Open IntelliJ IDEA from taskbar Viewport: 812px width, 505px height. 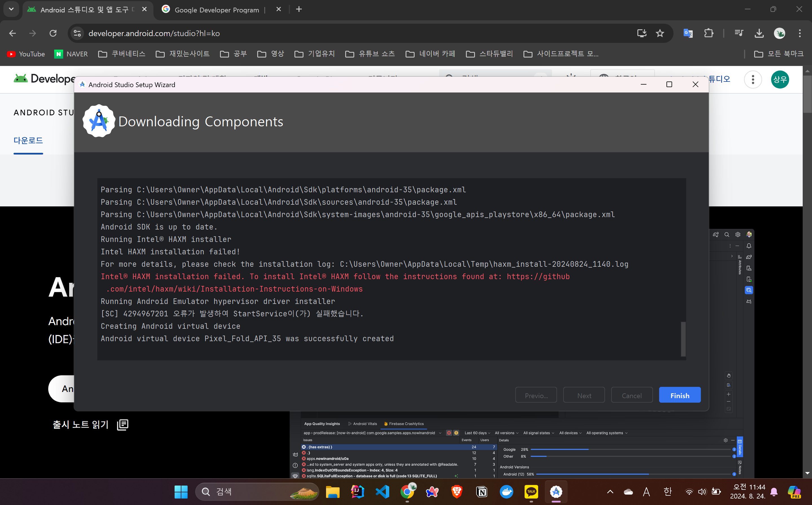(357, 492)
